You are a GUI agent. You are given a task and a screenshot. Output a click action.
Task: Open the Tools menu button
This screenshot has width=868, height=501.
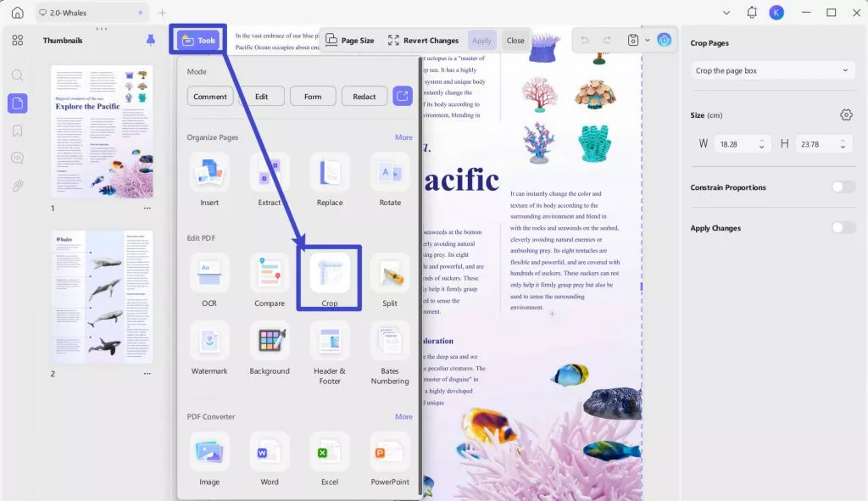[198, 40]
